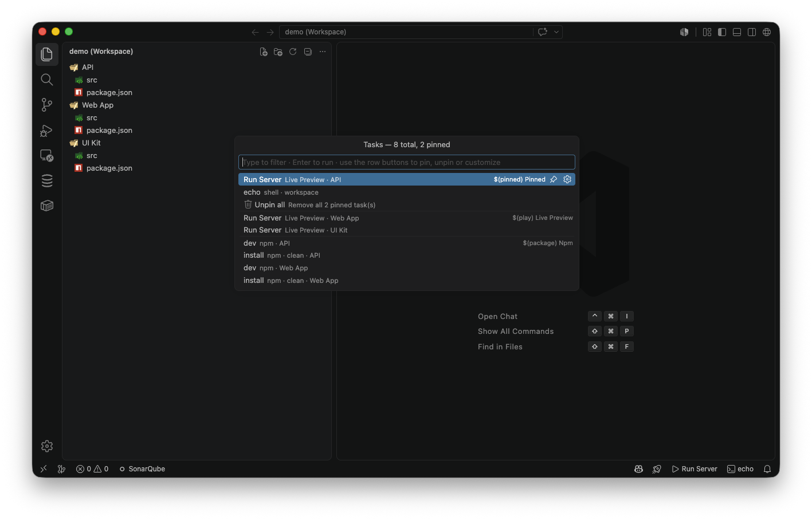Click the New Folder icon in Explorer header
Image resolution: width=812 pixels, height=520 pixels.
[x=278, y=52]
